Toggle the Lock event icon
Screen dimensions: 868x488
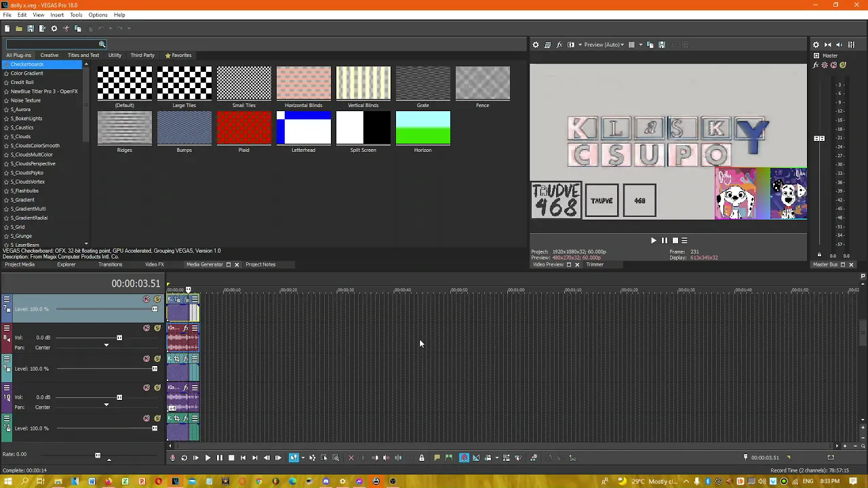pos(421,458)
